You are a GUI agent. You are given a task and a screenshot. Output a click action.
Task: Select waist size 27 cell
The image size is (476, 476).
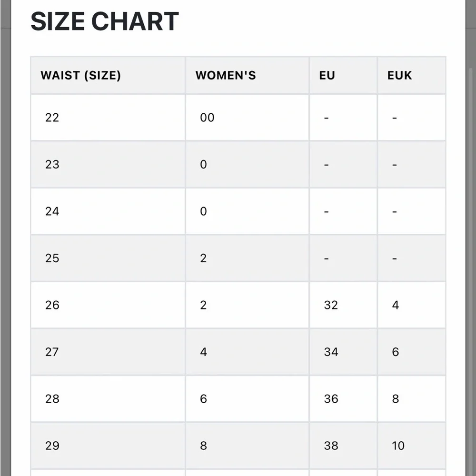(x=108, y=352)
